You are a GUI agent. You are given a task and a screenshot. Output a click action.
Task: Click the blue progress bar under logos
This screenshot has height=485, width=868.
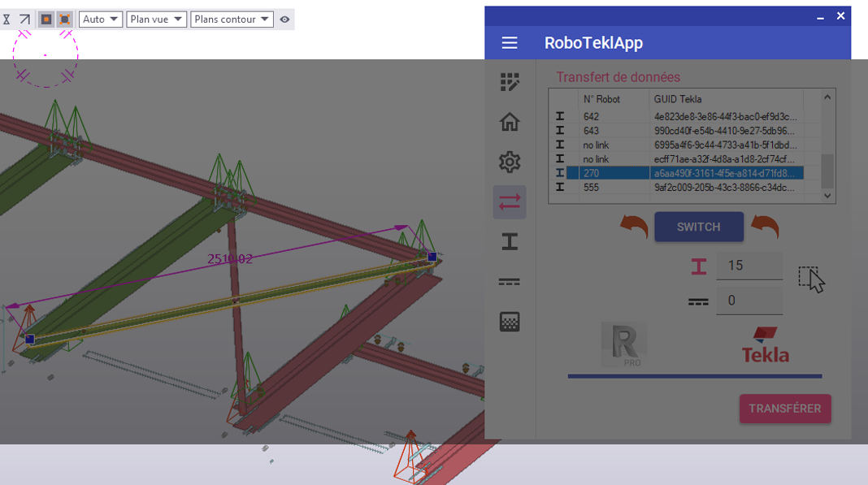point(695,376)
